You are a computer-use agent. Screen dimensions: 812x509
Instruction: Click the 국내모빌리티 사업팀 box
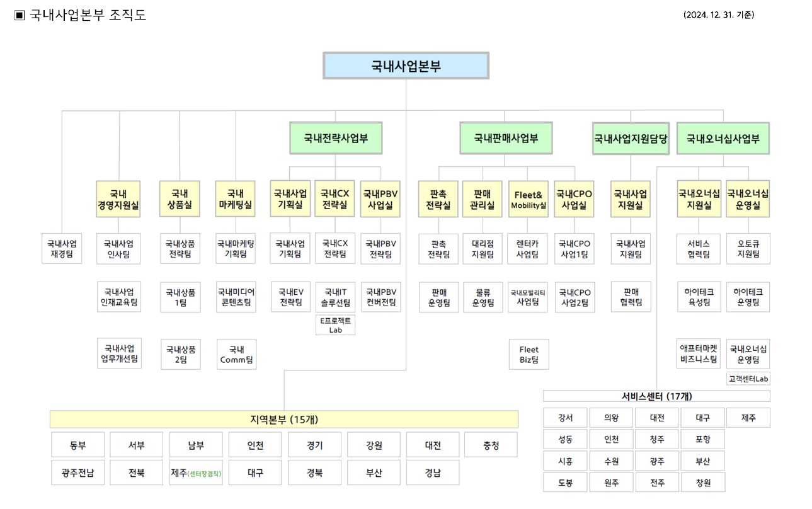(528, 297)
